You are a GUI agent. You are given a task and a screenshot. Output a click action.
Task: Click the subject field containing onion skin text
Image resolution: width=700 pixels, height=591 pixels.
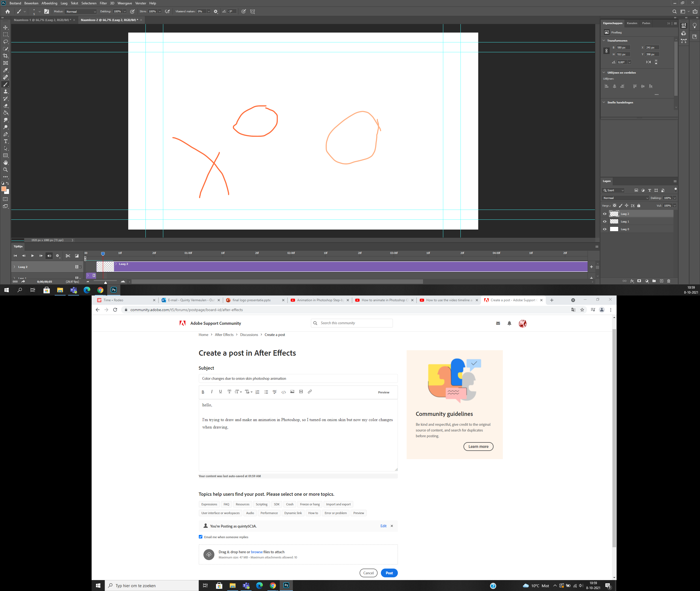[298, 378]
